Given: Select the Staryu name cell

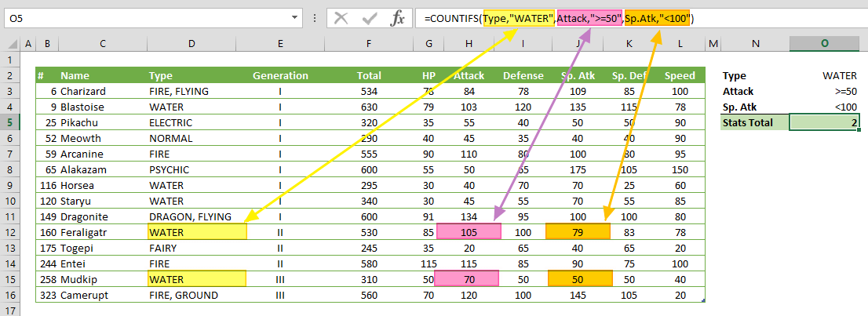Looking at the screenshot, I should (102, 201).
